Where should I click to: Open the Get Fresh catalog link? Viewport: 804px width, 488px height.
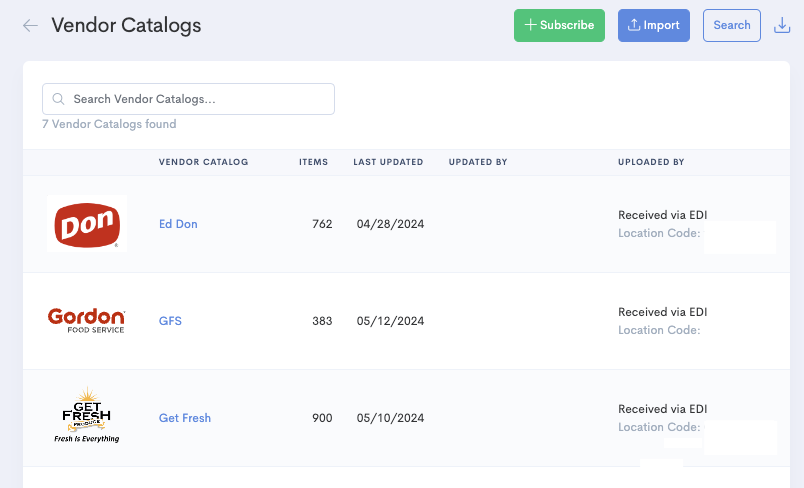click(185, 418)
